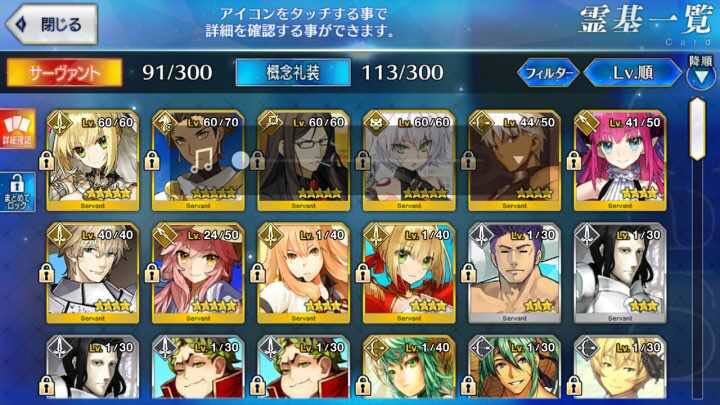This screenshot has height=405, width=720.
Task: Open the 詳細確認 card details icon
Action: point(17,129)
